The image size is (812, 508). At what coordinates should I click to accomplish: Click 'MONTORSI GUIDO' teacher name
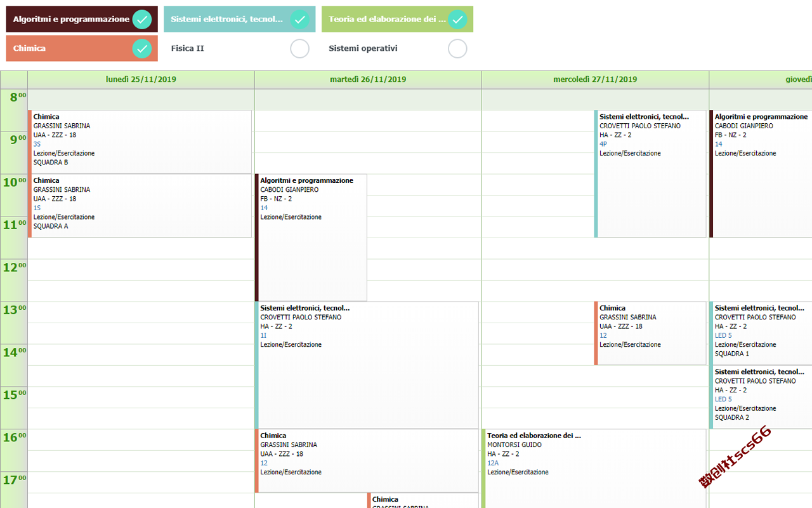coord(514,444)
